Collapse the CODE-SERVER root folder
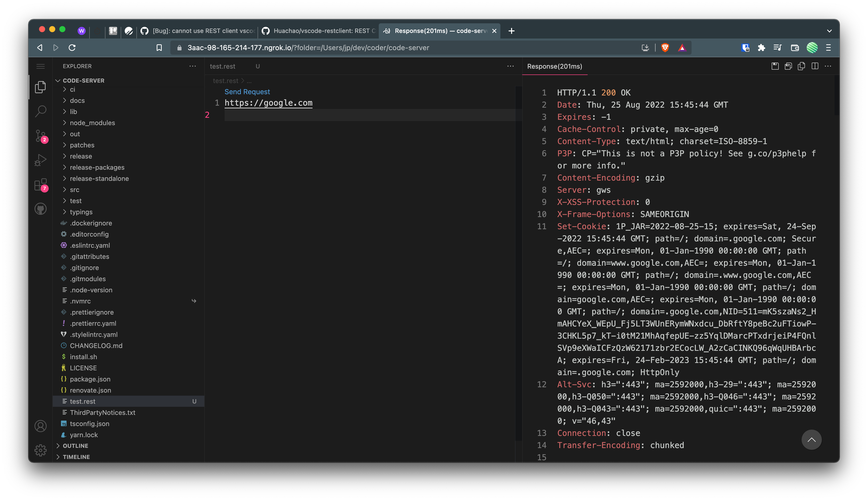This screenshot has height=500, width=868. click(83, 81)
